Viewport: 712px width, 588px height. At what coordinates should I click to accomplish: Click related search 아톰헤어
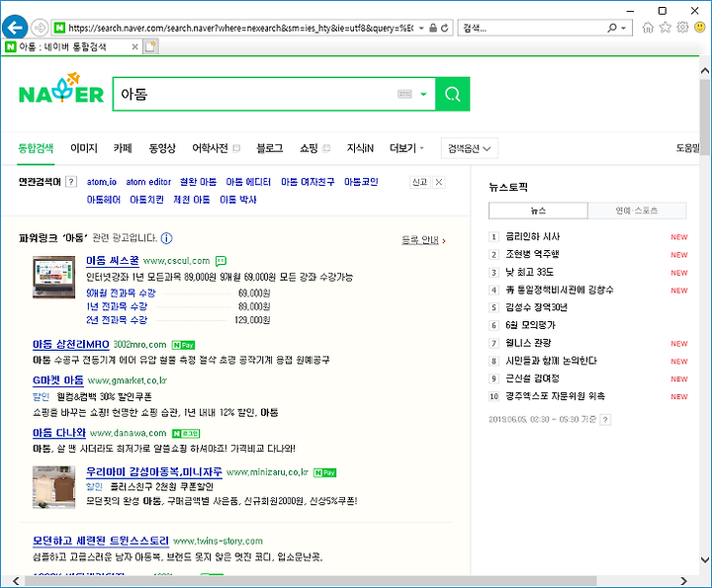pyautogui.click(x=104, y=200)
